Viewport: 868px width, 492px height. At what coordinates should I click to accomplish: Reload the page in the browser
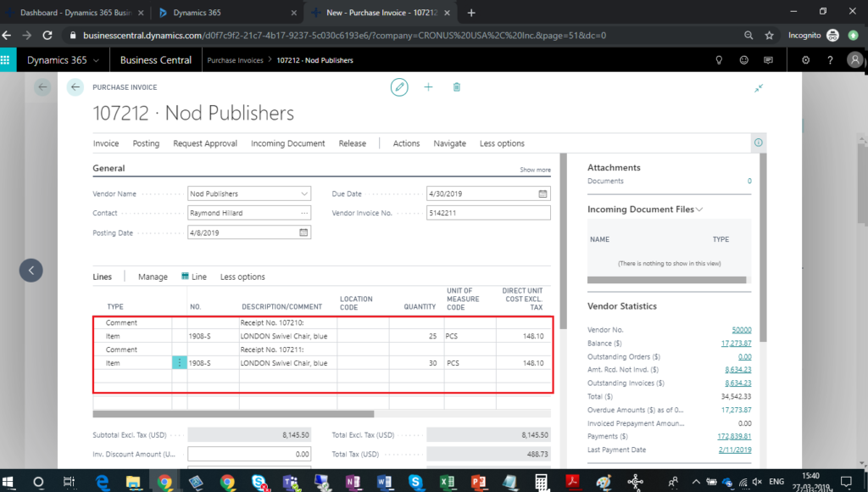point(47,36)
